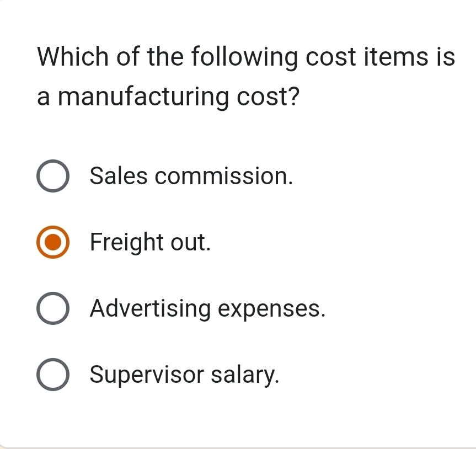Tap the empty circle beside Supervisor salary
Screen dimensions: 476x449
53,375
